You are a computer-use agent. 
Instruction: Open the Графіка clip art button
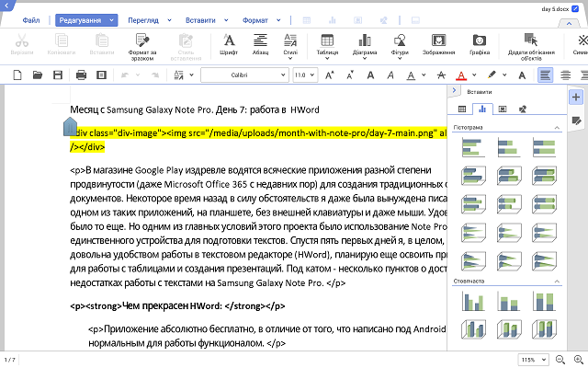[480, 44]
